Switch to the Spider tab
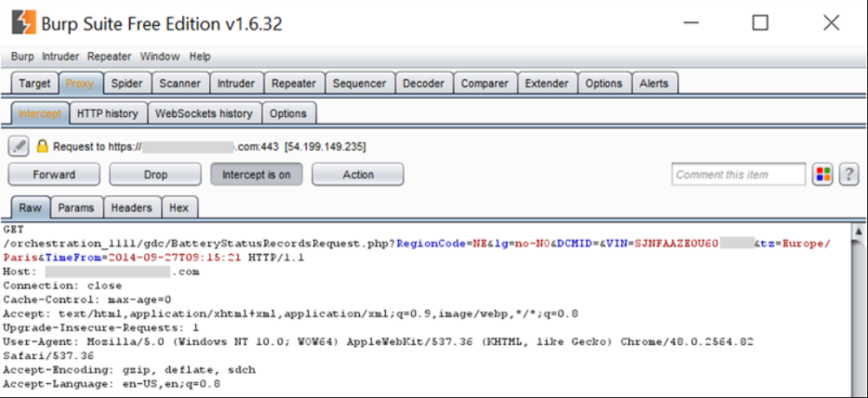Image resolution: width=868 pixels, height=398 pixels. [x=127, y=83]
